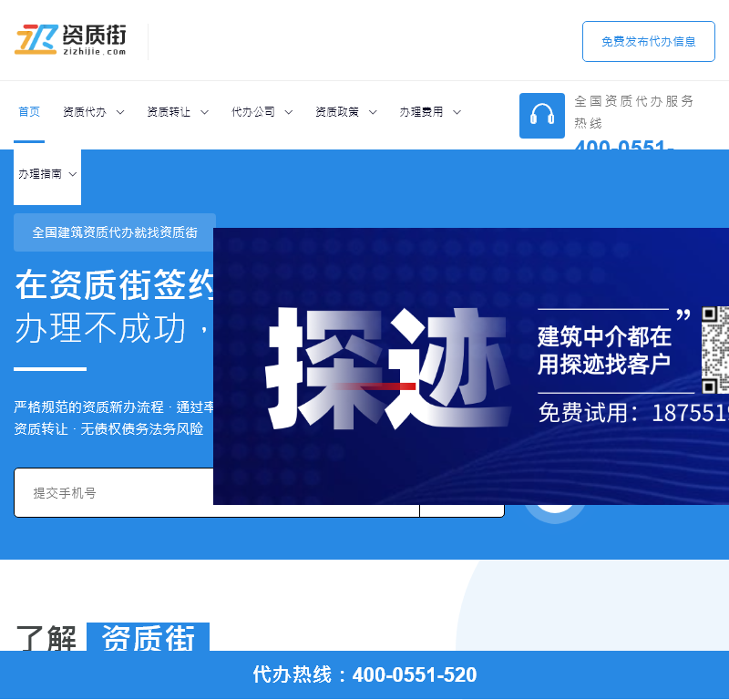
Task: Click 资质转让 · 无债权债务法务风险 text
Action: [x=108, y=428]
